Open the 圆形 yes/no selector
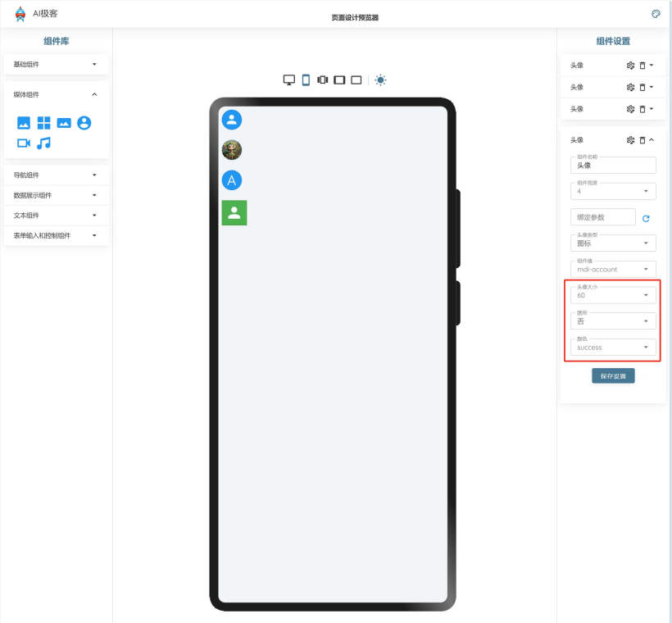 click(612, 321)
